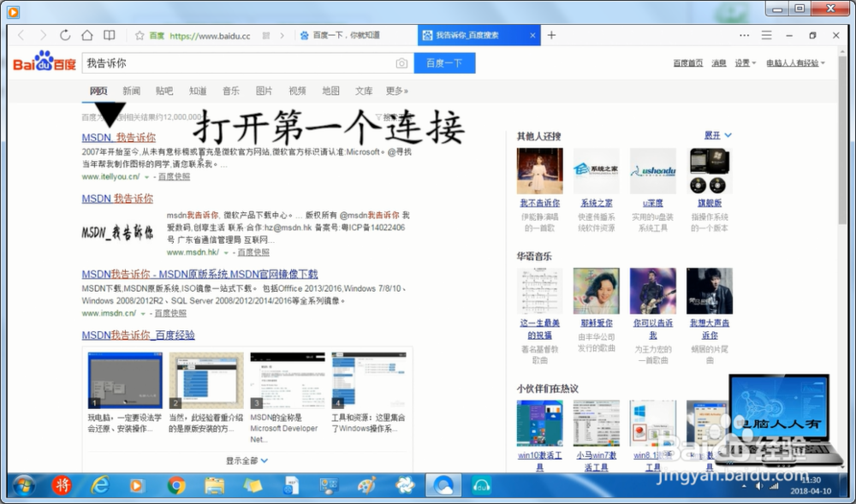Expand the 更多» categories
Viewport: 856px width, 504px height.
397,91
